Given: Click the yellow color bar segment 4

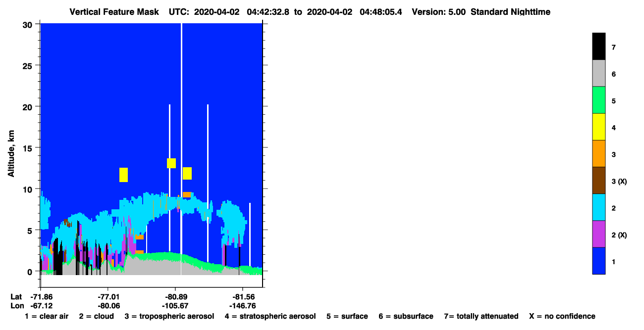Looking at the screenshot, I should [x=598, y=127].
